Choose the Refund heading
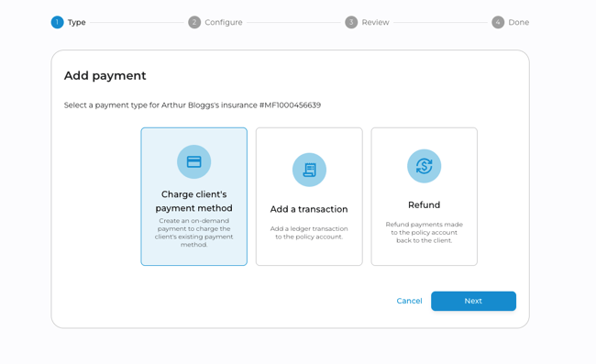This screenshot has width=596, height=364. (425, 204)
